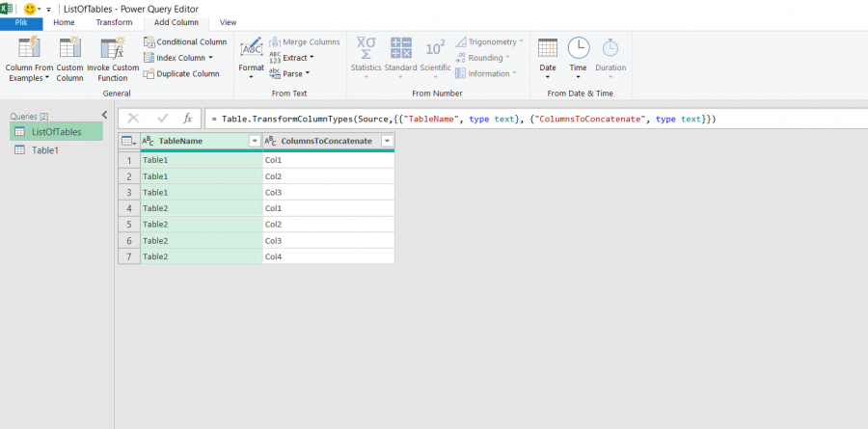Expand the Date dropdown arrow
Viewport: 868px width, 429px height.
[x=548, y=77]
